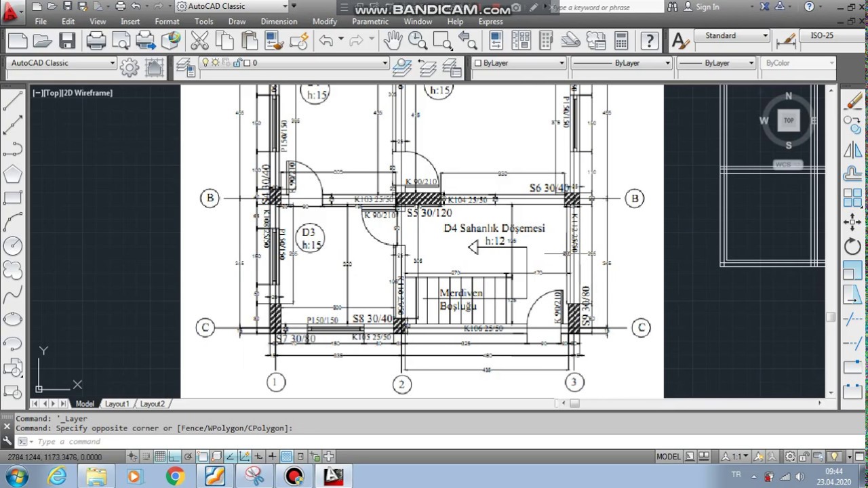Screen dimensions: 868x488
Task: Click the Windows Start button
Action: click(16, 476)
